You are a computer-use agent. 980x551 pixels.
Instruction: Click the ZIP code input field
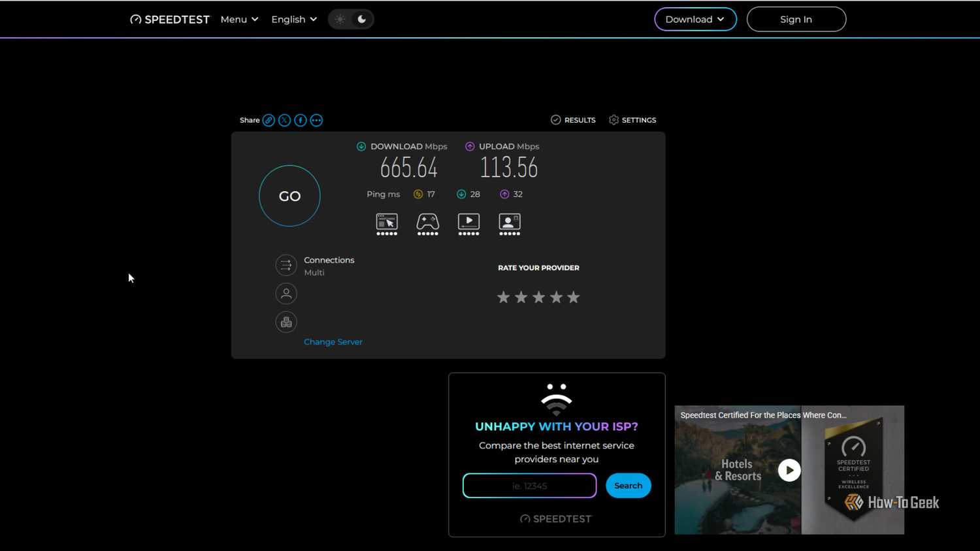(x=529, y=486)
